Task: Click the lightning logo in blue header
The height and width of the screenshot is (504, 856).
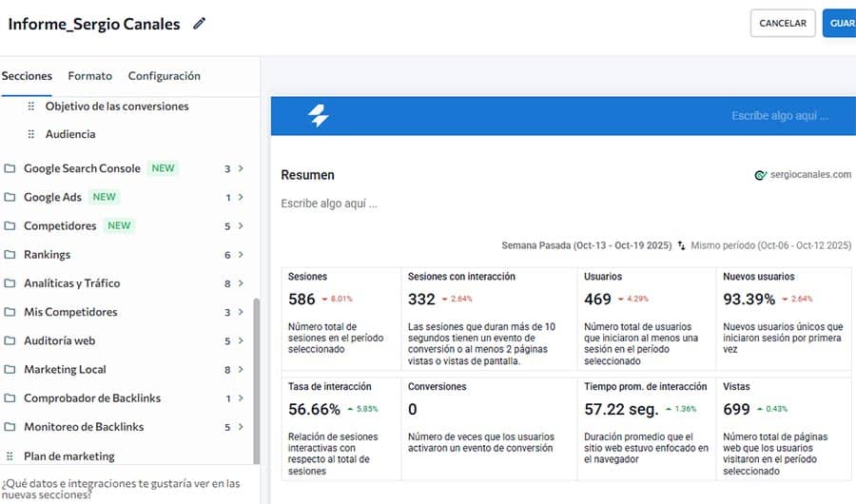Action: click(x=319, y=116)
